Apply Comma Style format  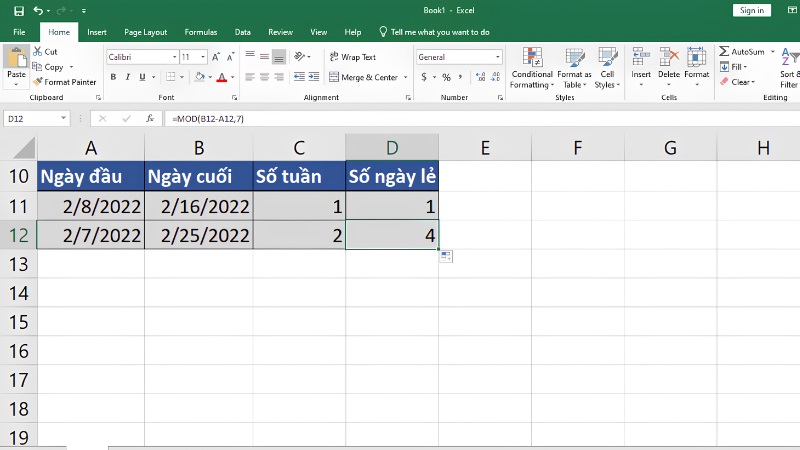460,77
